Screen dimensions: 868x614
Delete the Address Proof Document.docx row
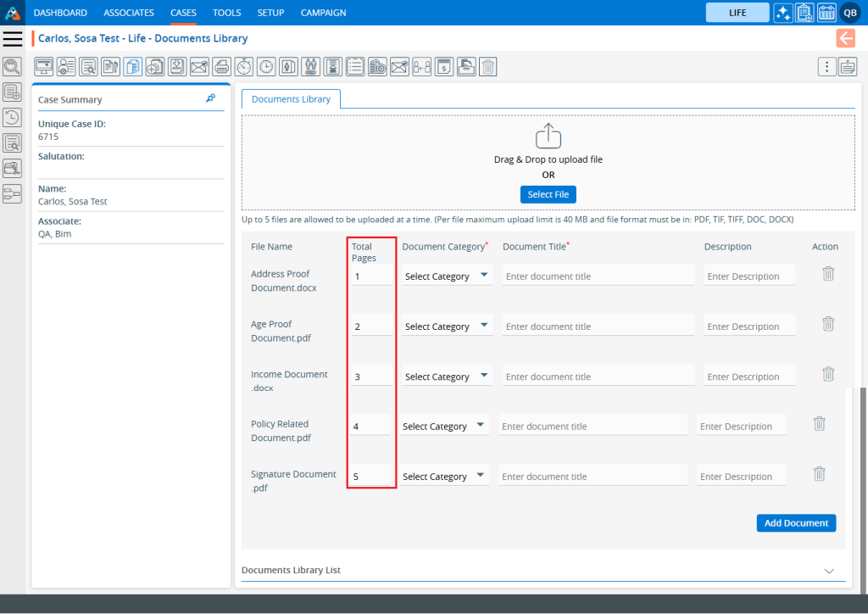coord(828,274)
